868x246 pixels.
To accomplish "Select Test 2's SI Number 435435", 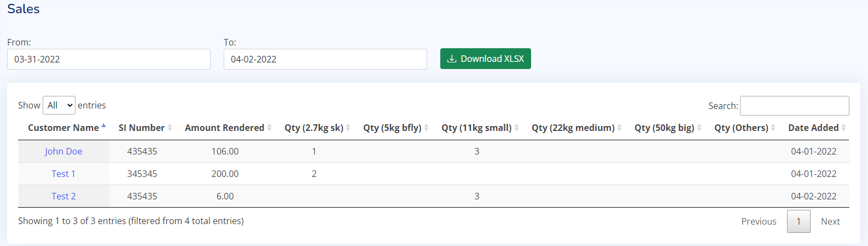I will click(142, 196).
